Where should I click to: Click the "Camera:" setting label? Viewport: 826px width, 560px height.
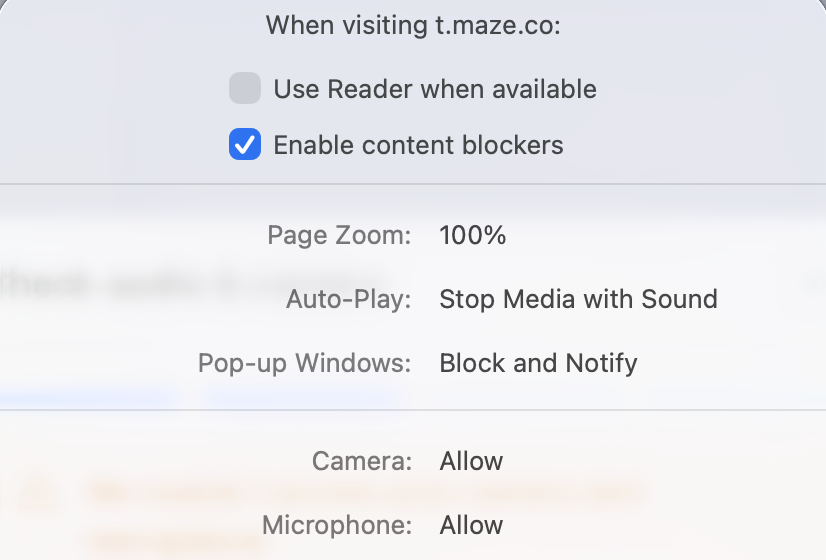coord(361,461)
